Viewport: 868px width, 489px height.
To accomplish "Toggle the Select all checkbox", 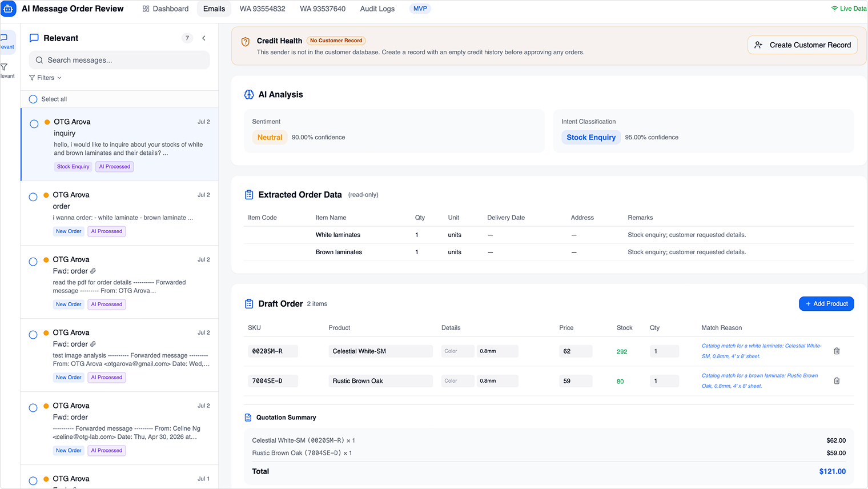I will tap(33, 99).
